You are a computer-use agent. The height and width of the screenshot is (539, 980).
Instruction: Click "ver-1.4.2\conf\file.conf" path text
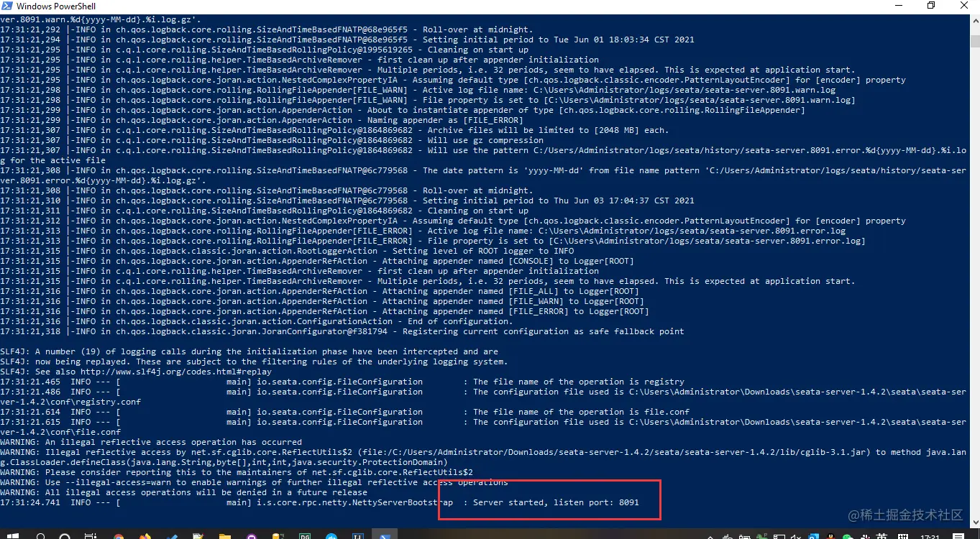click(x=60, y=432)
